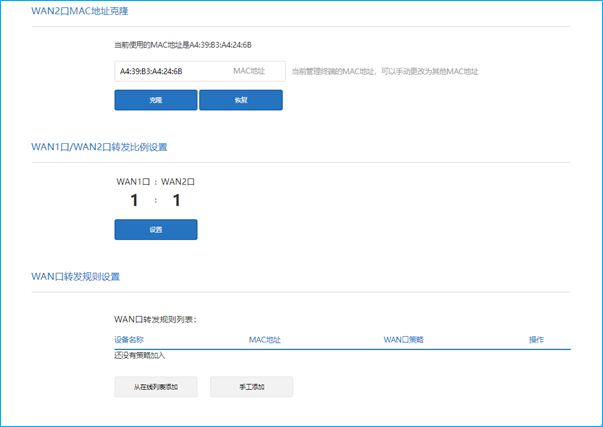Image resolution: width=603 pixels, height=427 pixels.
Task: Click the WAN1口 ratio label
Action: [x=133, y=182]
